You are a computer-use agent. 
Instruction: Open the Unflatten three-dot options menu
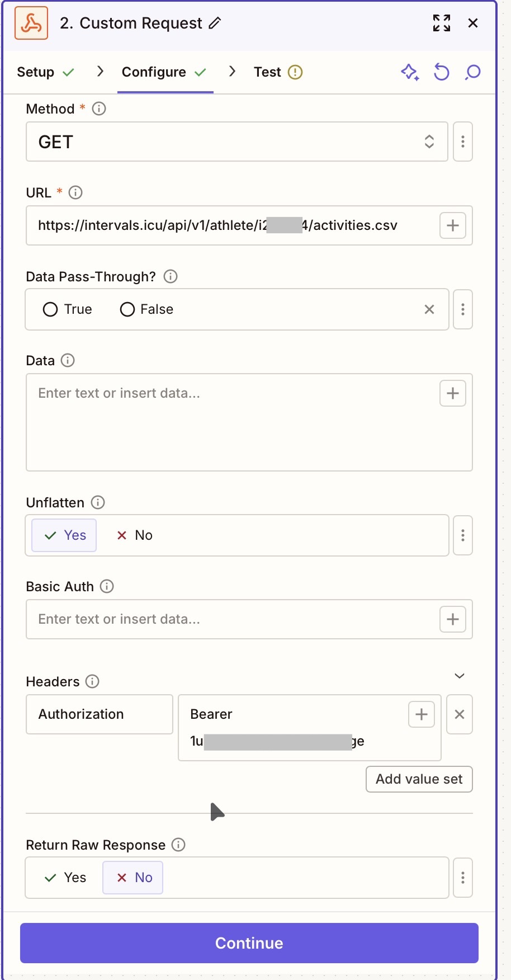tap(463, 535)
